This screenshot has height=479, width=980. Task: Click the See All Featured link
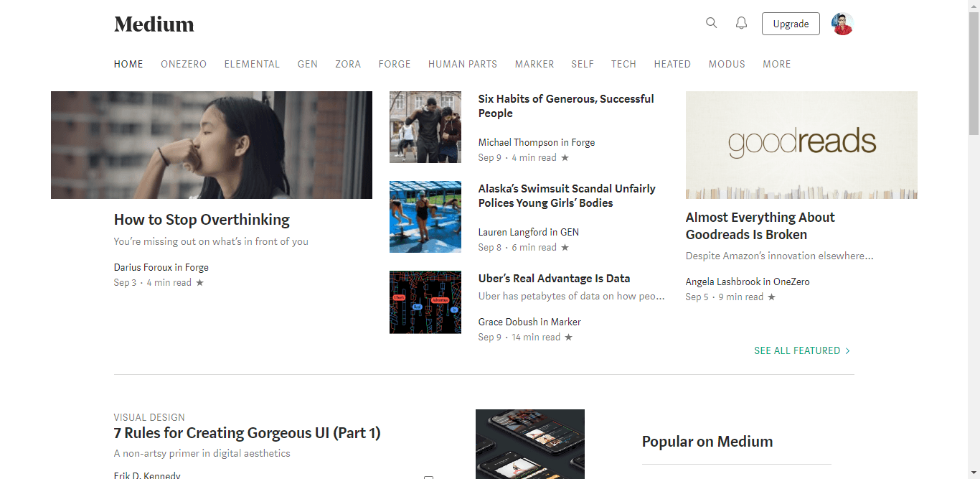click(x=797, y=351)
